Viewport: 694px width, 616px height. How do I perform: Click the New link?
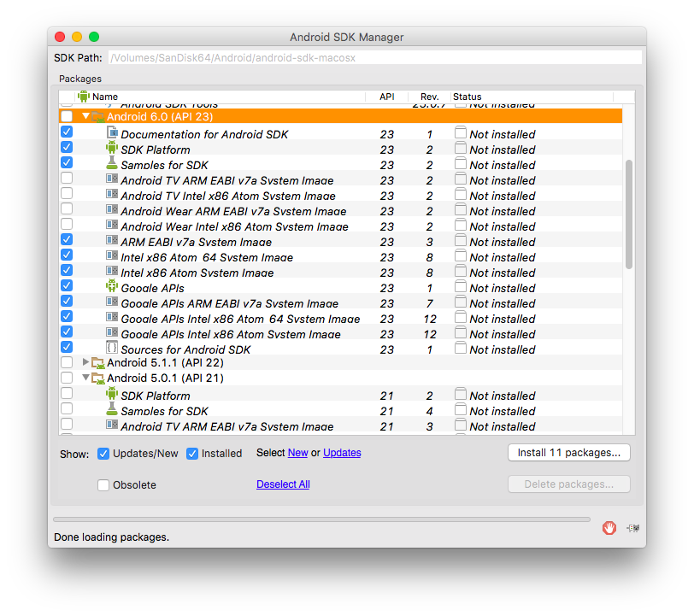[x=298, y=453]
